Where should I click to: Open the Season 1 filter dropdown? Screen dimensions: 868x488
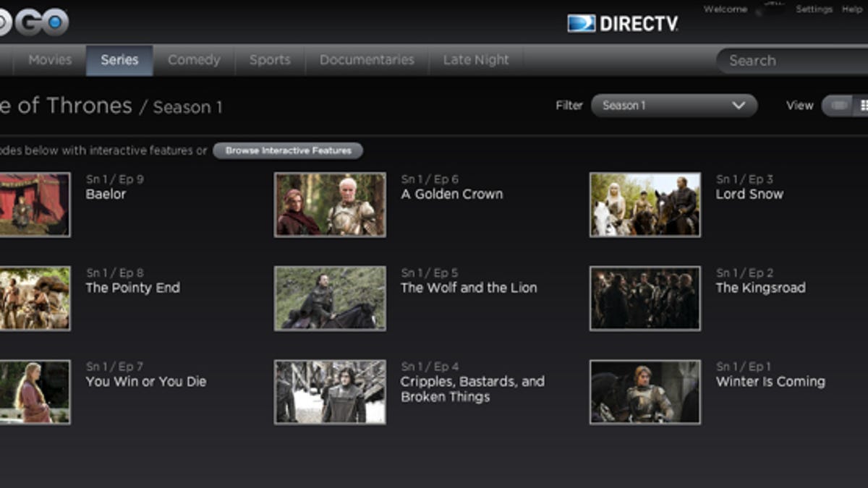coord(673,106)
